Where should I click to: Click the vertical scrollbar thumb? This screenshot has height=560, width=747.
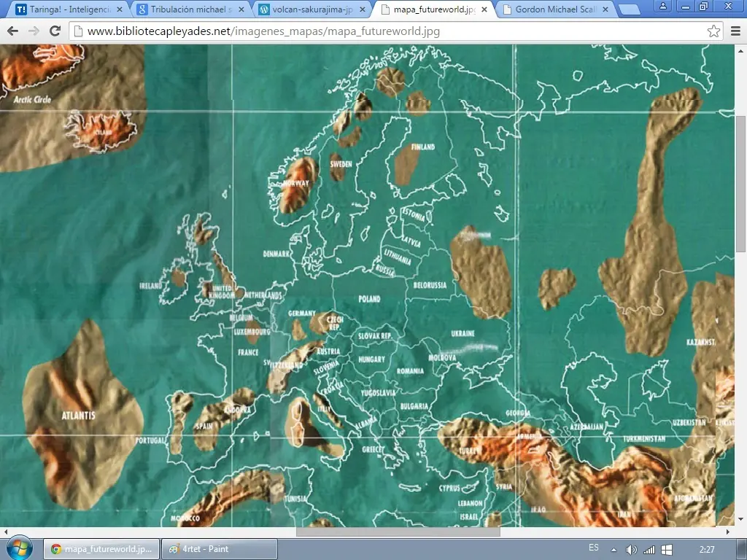pyautogui.click(x=740, y=184)
